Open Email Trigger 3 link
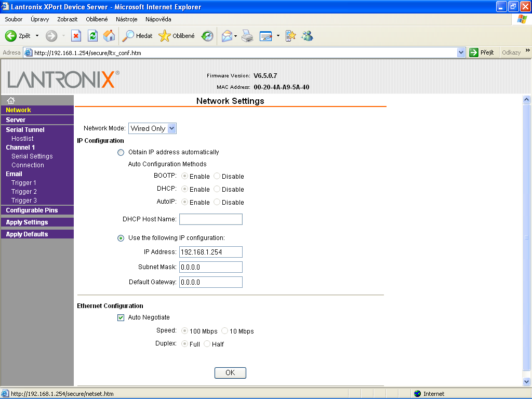532x399 pixels. (x=24, y=200)
